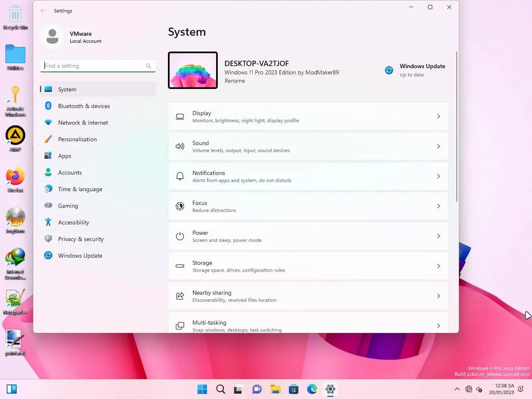The width and height of the screenshot is (532, 399).
Task: Open Microsoft Store from taskbar
Action: (x=293, y=389)
